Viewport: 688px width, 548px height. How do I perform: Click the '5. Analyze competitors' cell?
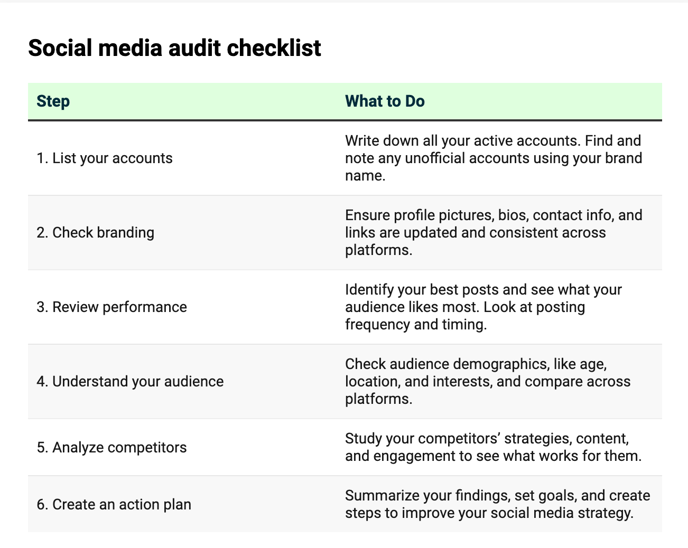pyautogui.click(x=111, y=447)
